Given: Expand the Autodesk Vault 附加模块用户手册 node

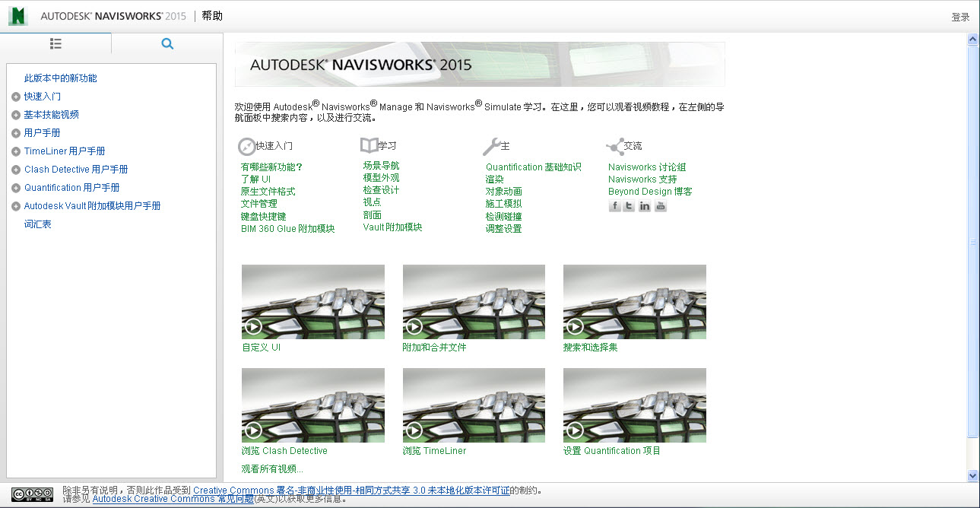Looking at the screenshot, I should click(x=16, y=206).
